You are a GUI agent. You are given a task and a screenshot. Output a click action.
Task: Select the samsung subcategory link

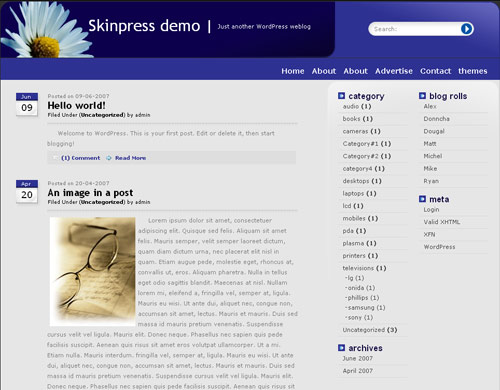tap(365, 307)
